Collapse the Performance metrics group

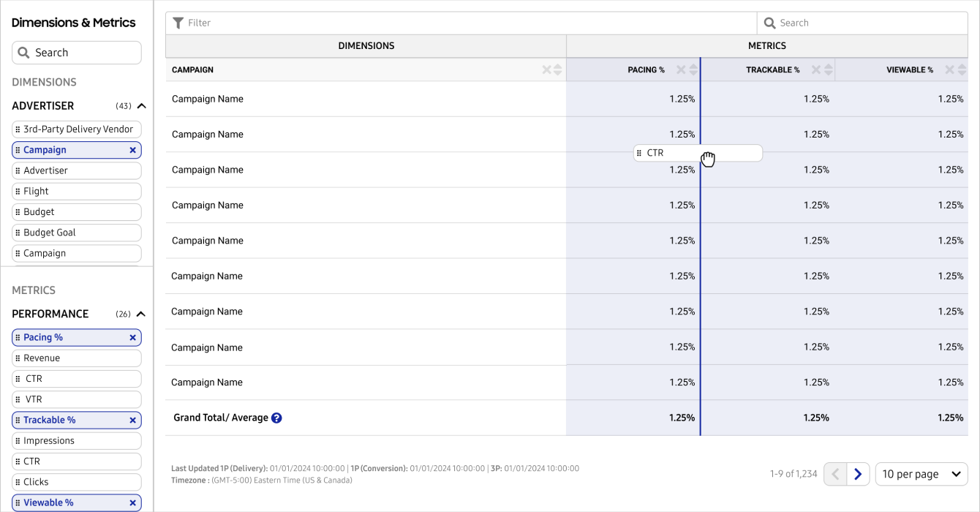tap(142, 315)
